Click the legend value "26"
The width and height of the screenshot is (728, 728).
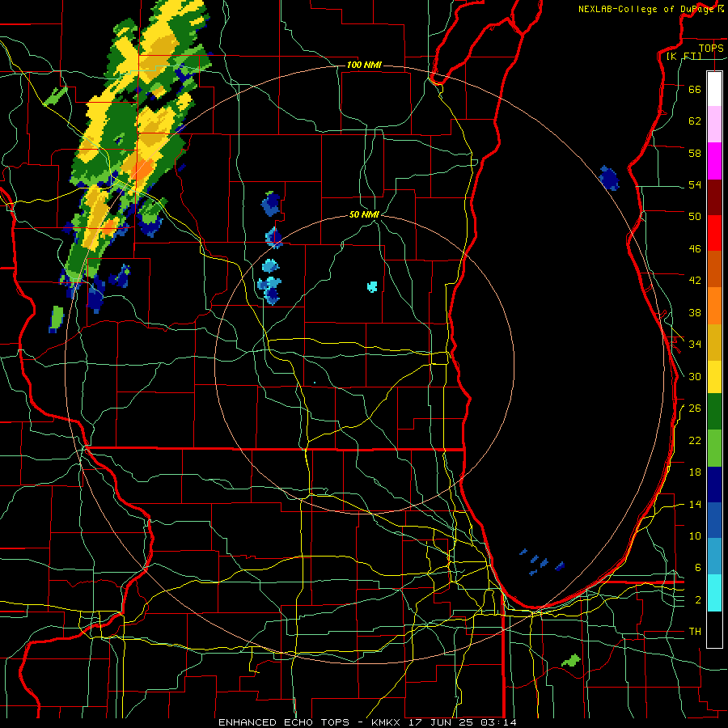coord(695,408)
